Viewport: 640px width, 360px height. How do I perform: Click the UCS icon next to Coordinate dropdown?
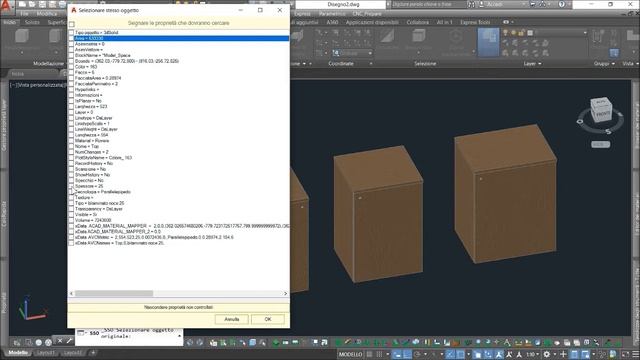point(336,53)
